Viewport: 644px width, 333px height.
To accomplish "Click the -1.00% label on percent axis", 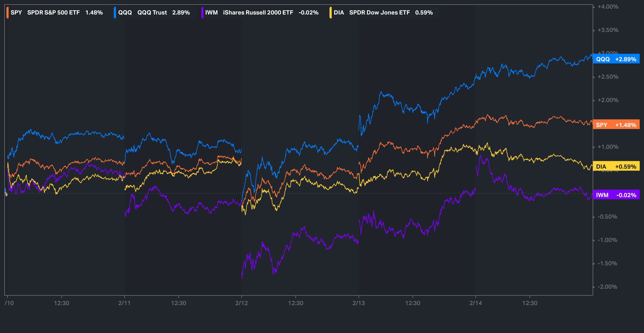I will (x=607, y=240).
